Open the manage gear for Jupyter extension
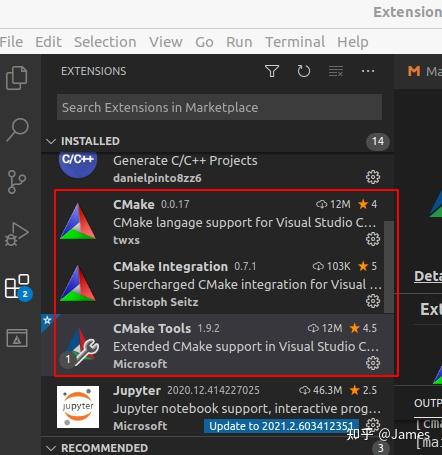The width and height of the screenshot is (442, 455). (373, 424)
